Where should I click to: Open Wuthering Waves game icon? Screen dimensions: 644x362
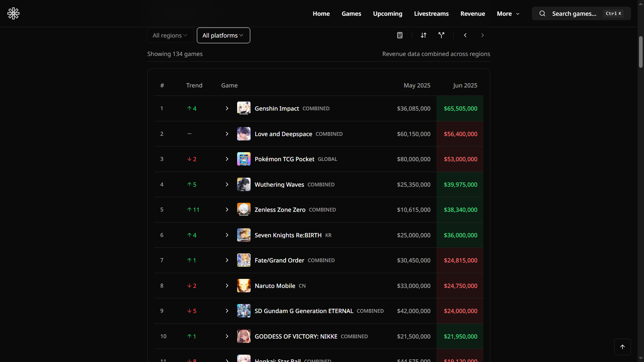click(244, 184)
